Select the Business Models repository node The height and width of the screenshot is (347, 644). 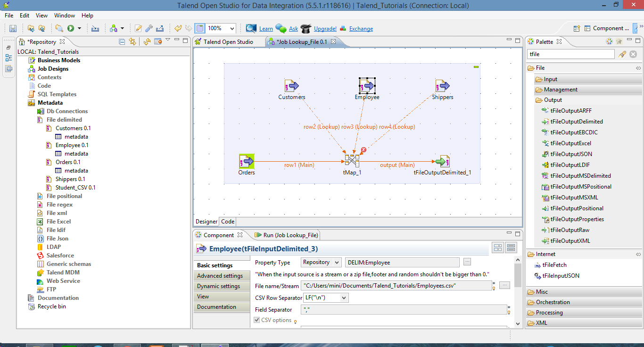(59, 60)
